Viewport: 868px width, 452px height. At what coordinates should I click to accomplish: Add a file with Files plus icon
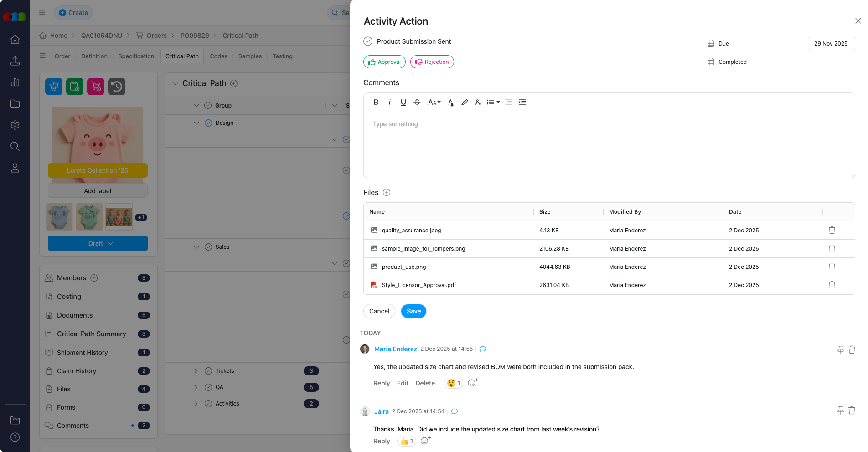pos(387,192)
